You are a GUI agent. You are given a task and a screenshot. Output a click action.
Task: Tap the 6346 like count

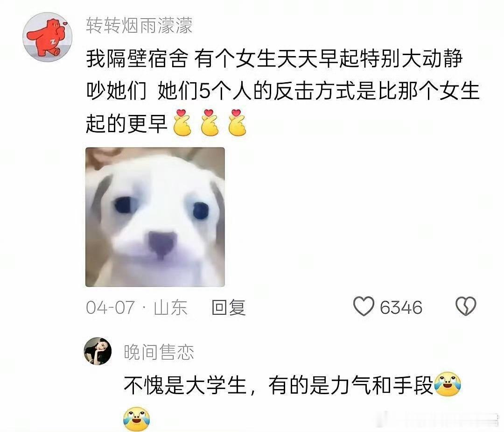coord(401,307)
